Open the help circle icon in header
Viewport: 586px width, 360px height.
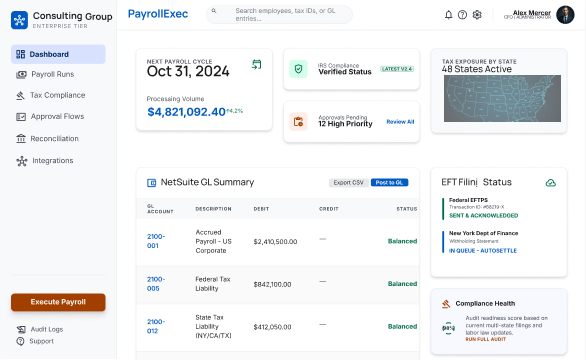[463, 15]
